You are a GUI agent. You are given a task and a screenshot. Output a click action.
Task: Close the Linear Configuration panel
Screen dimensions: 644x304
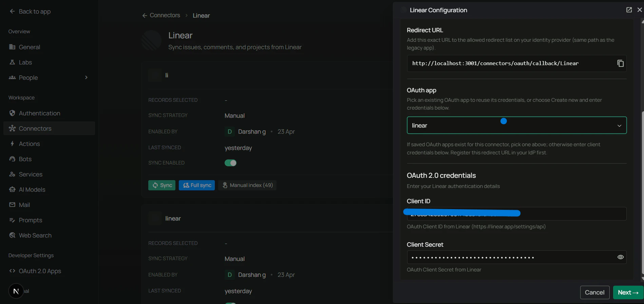pos(640,10)
